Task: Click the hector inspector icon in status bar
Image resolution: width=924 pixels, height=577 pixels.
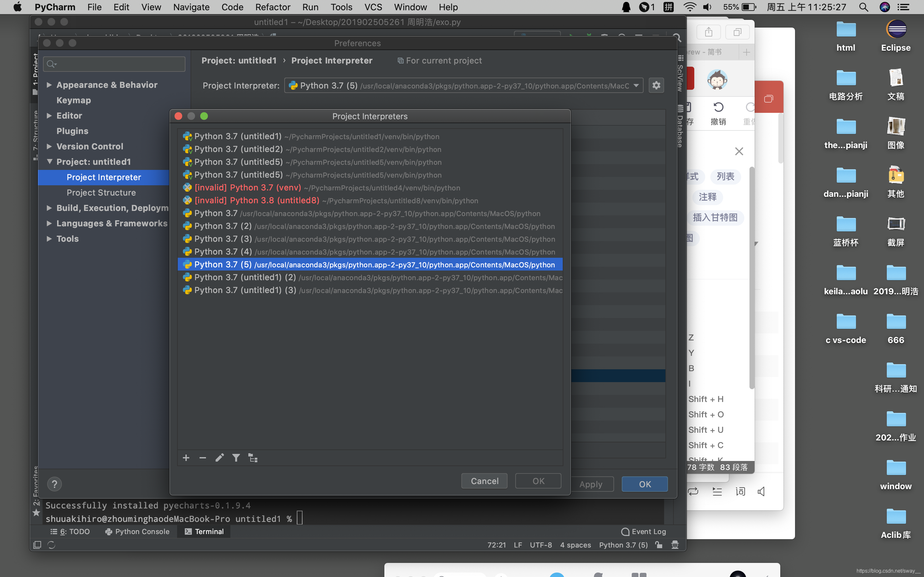Action: [675, 545]
